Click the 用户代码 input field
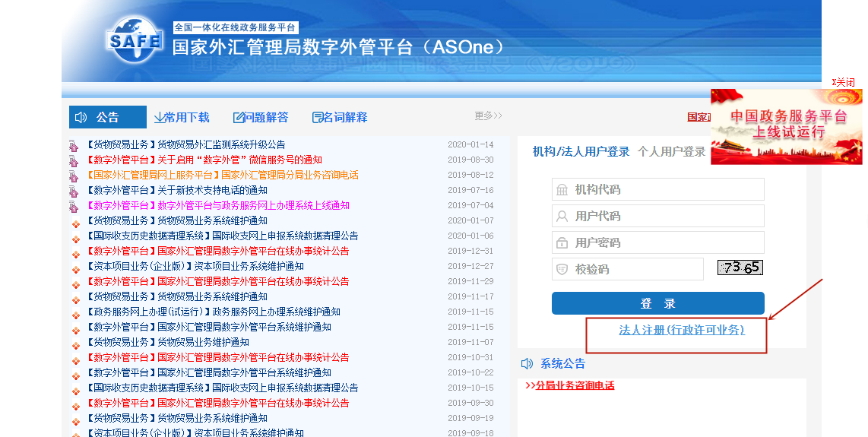Viewport: 868px width, 437px height. [x=657, y=216]
